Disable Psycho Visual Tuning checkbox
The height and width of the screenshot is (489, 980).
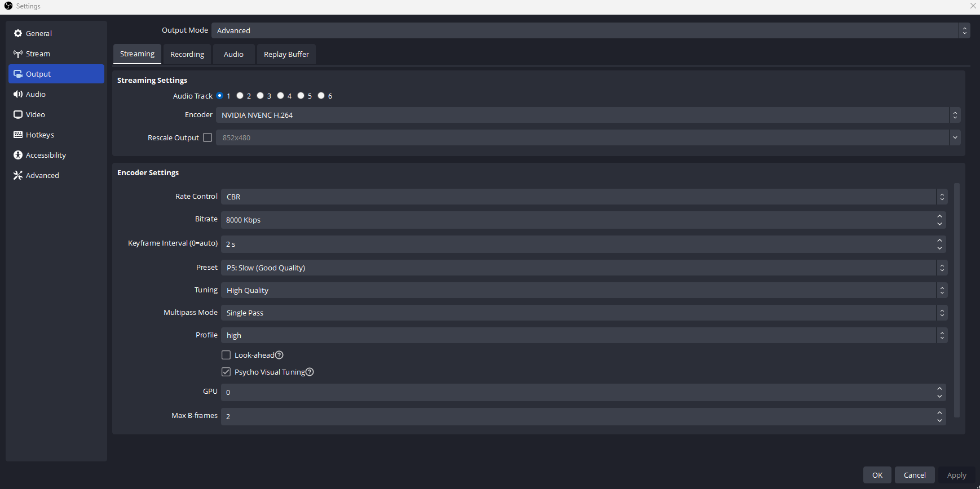[x=226, y=372]
